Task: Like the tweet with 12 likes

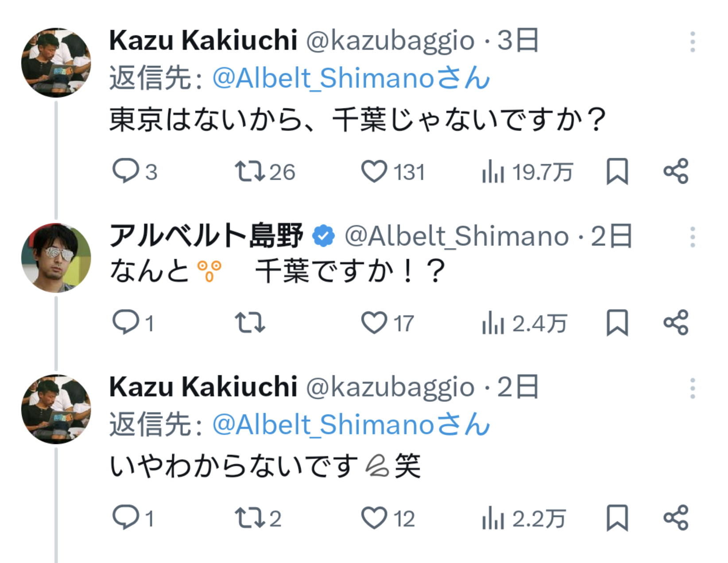Action: click(374, 518)
